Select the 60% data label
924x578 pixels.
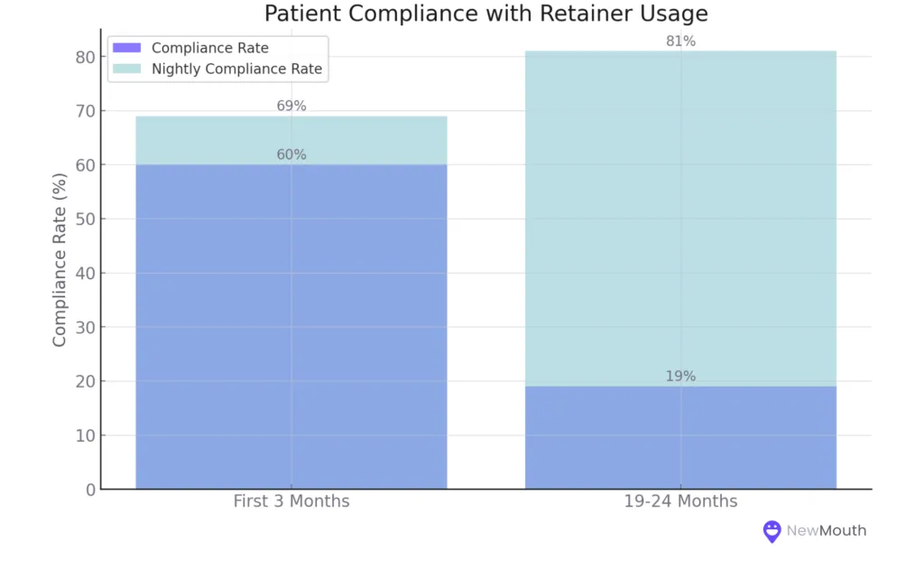pyautogui.click(x=291, y=154)
